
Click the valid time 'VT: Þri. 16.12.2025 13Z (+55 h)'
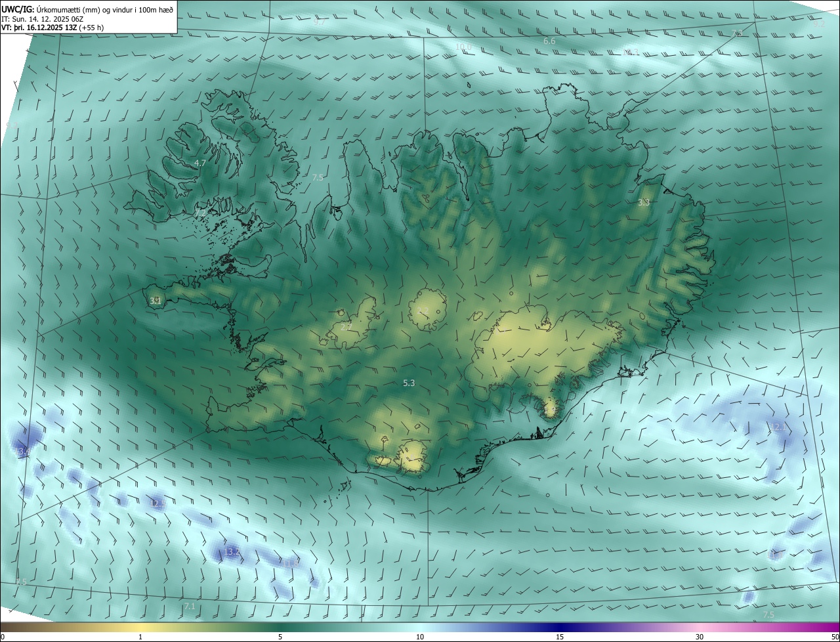click(53, 28)
